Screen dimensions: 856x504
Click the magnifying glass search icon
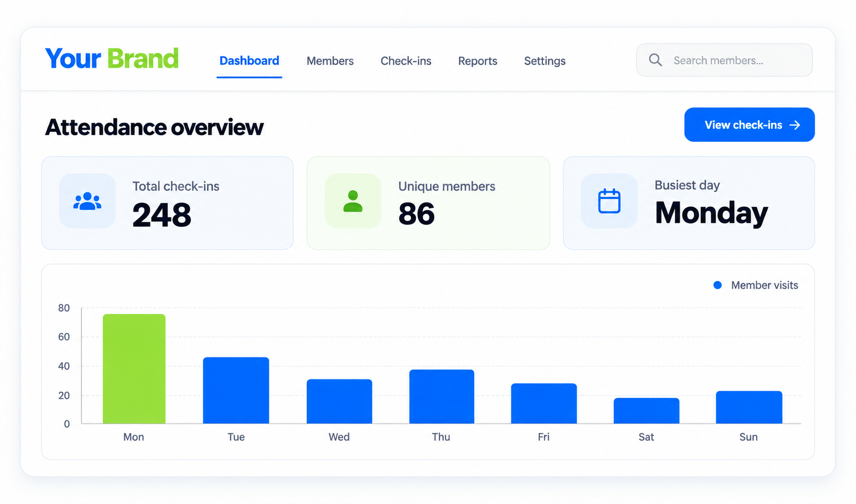(x=655, y=60)
